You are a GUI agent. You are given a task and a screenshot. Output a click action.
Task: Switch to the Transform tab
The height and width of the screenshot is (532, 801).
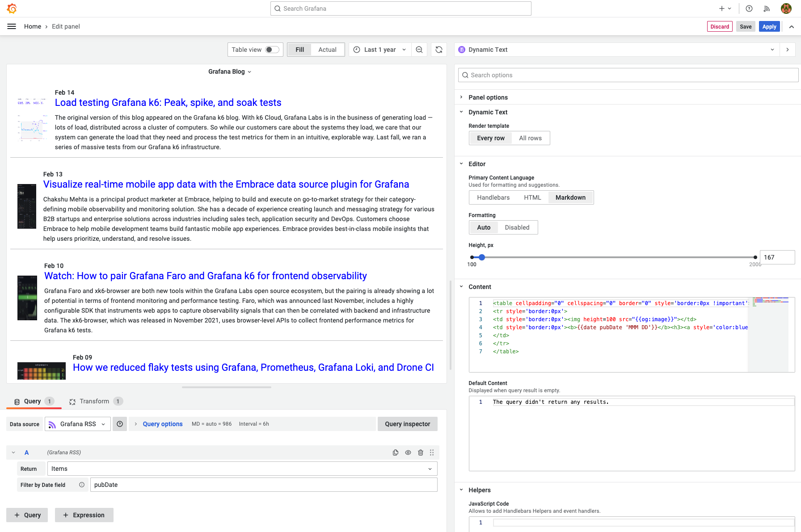point(95,401)
